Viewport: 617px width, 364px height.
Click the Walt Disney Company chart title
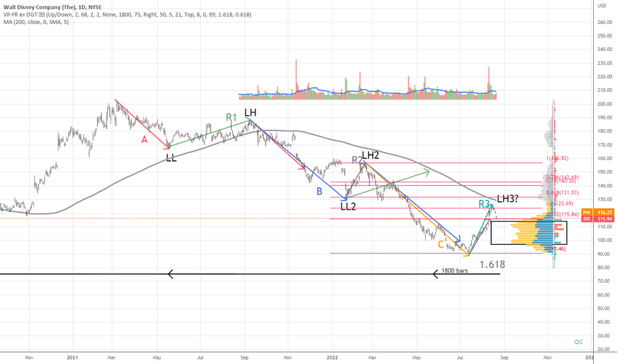52,7
